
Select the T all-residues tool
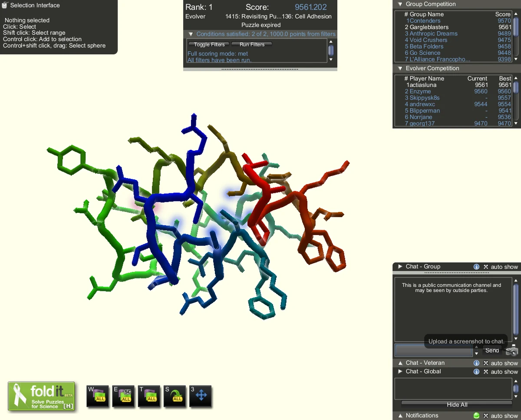(149, 396)
